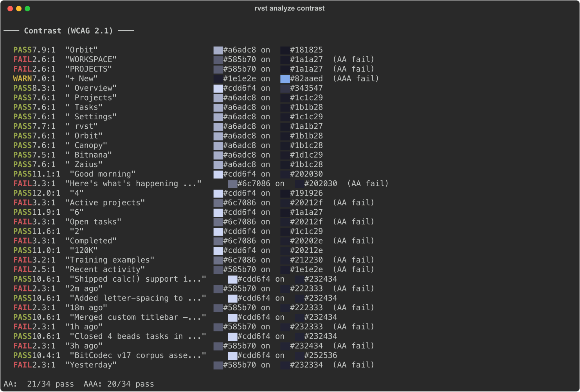Click the label "Good morning"

(x=103, y=174)
